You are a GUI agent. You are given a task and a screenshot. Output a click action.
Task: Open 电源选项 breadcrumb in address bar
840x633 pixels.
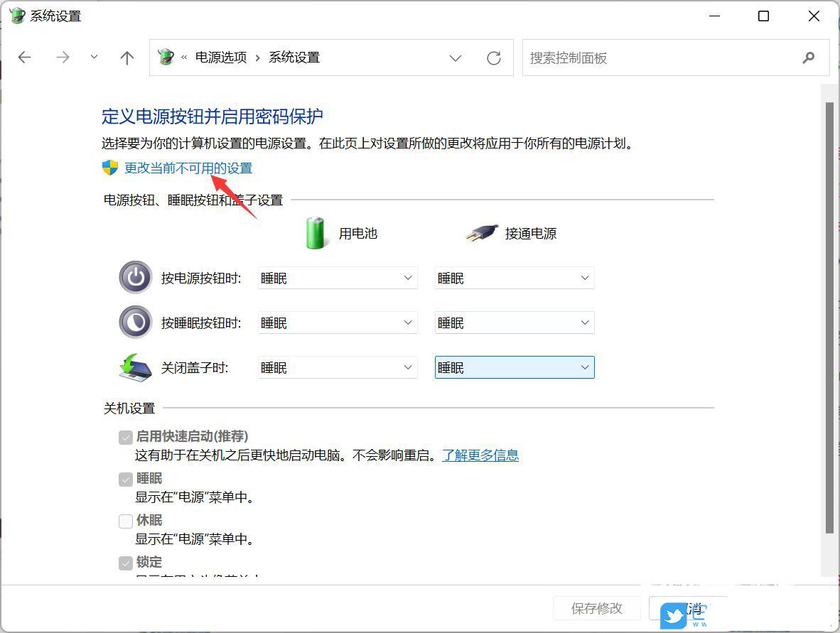click(221, 58)
